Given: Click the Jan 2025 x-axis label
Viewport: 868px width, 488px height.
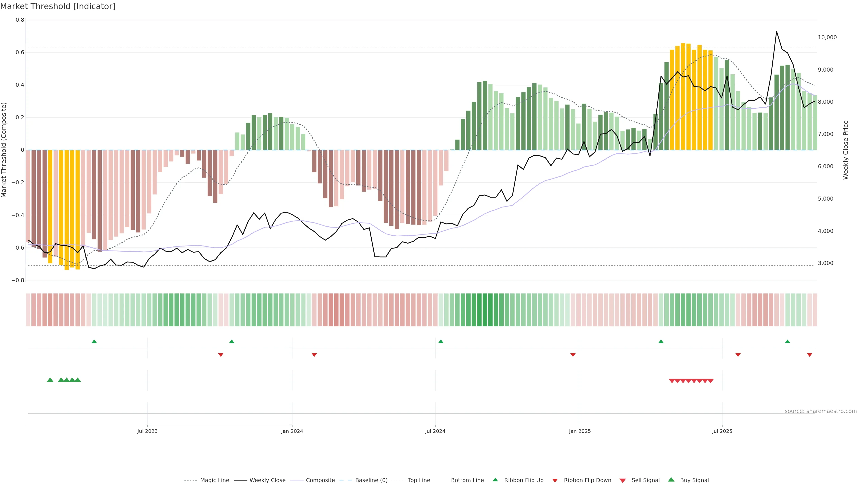Looking at the screenshot, I should coord(580,431).
